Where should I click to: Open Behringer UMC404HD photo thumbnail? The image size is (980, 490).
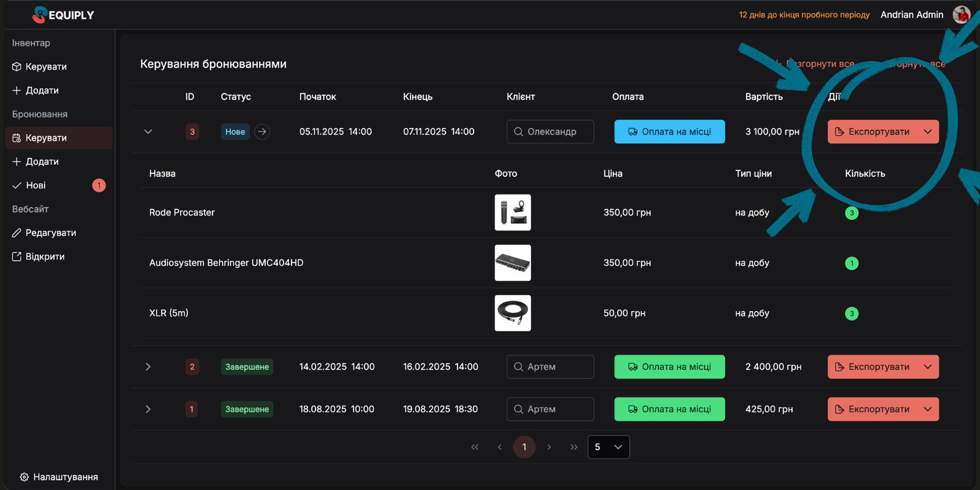(x=513, y=263)
